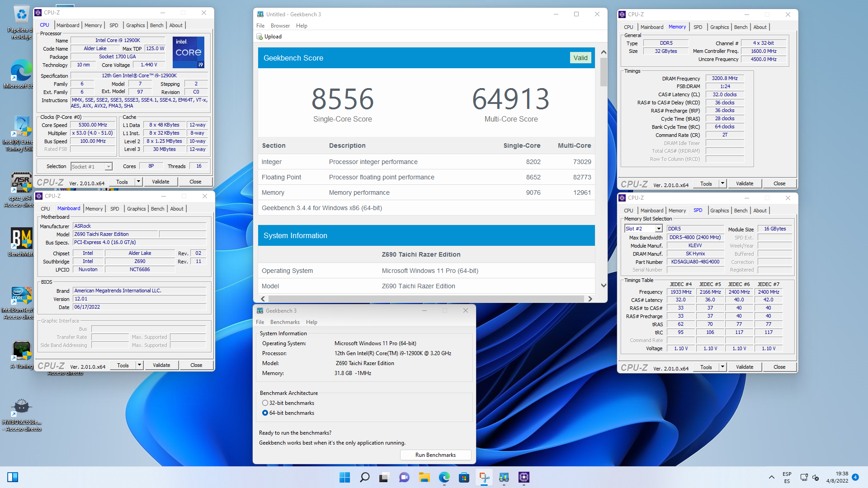This screenshot has width=868, height=488.
Task: Click ESP language indicator in taskbar
Action: (x=787, y=477)
